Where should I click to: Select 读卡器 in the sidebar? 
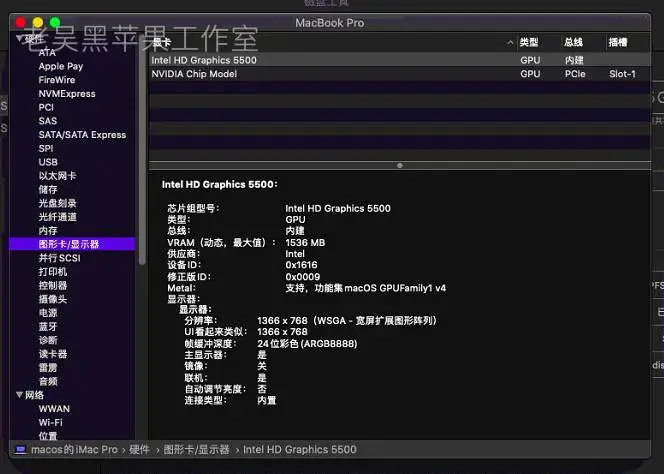click(53, 354)
